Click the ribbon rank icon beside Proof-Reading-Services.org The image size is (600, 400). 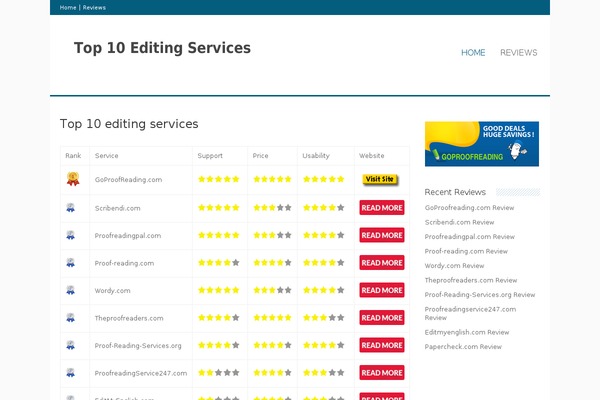[x=70, y=345]
